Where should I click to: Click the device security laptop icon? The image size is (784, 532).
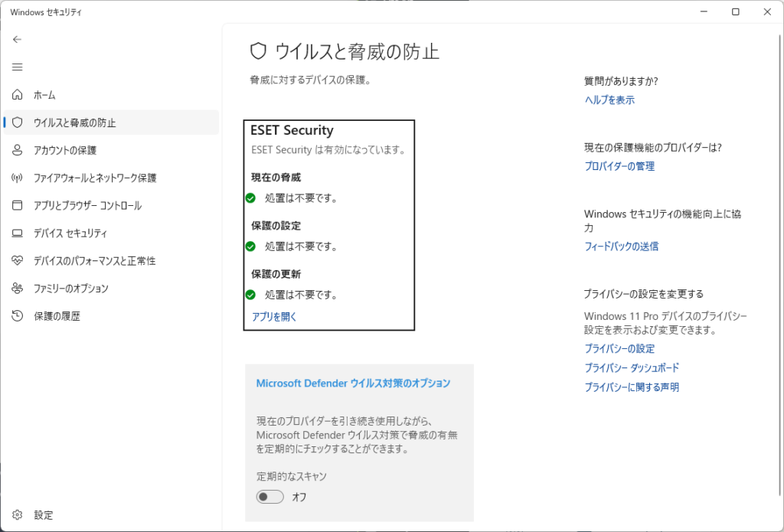click(x=17, y=233)
